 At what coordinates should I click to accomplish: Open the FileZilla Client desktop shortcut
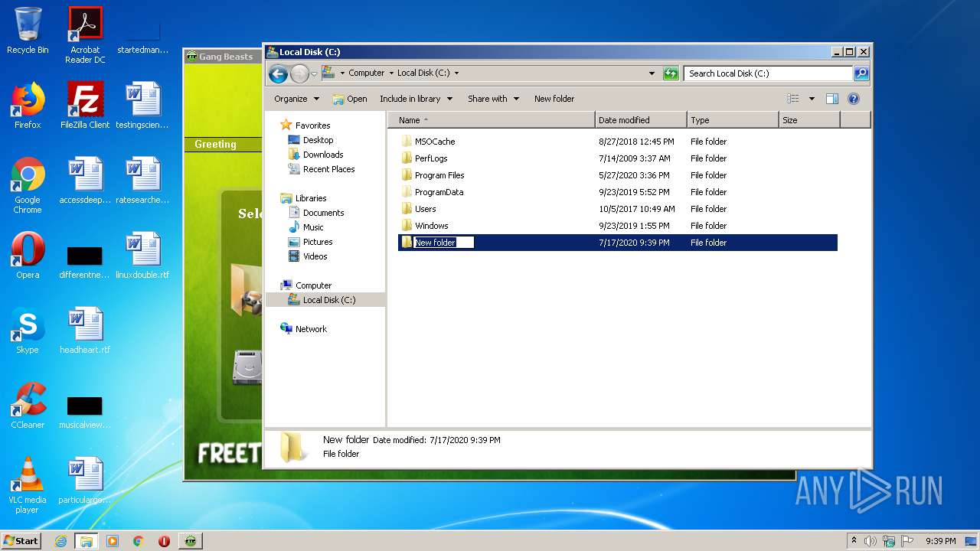(85, 106)
